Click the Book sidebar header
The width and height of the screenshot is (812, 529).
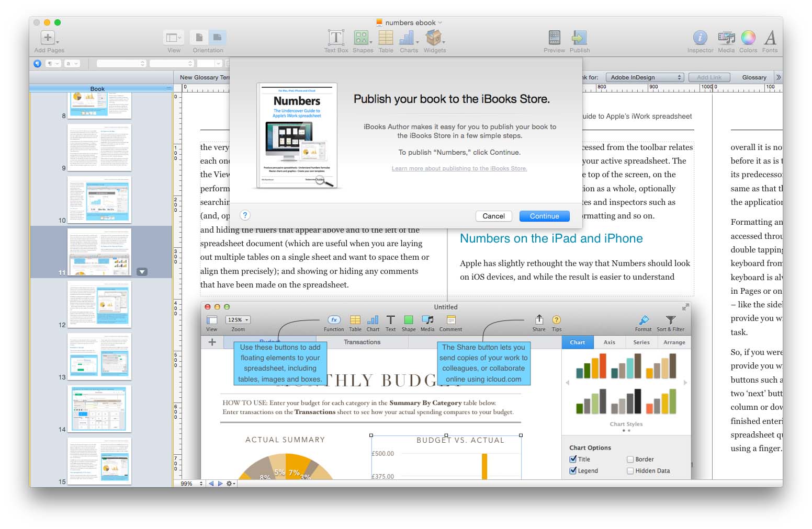pos(97,89)
